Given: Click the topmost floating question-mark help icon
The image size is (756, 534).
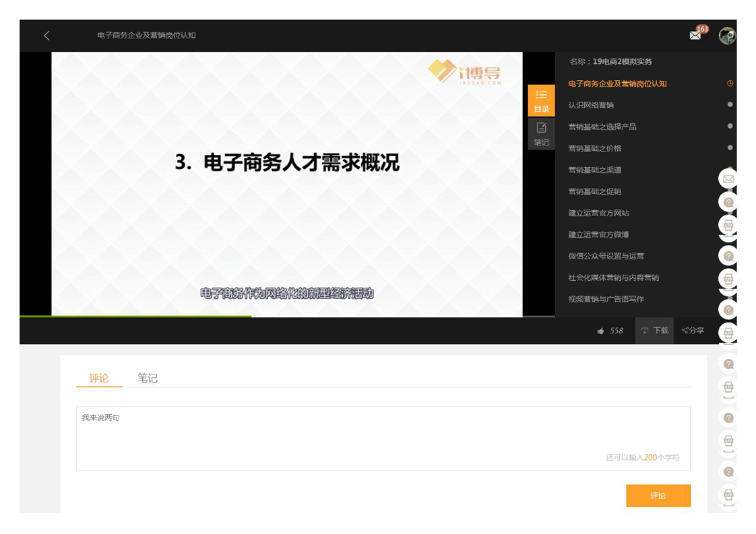Looking at the screenshot, I should tap(728, 202).
